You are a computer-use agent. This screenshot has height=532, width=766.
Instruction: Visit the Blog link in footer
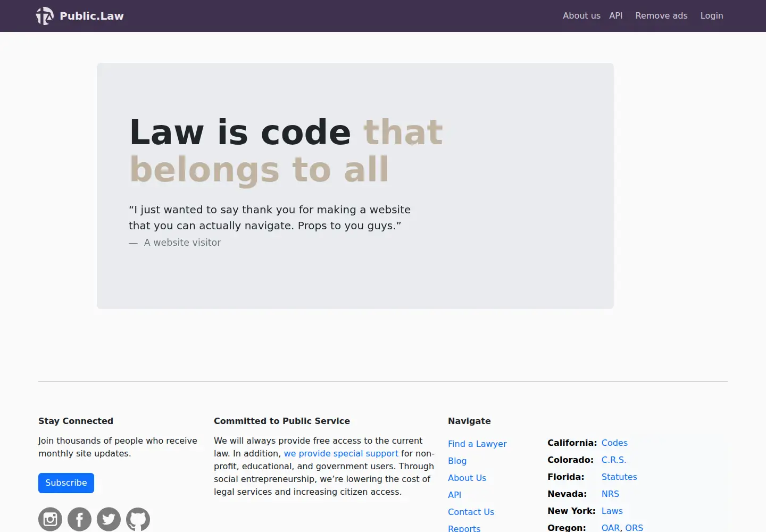[x=457, y=461]
